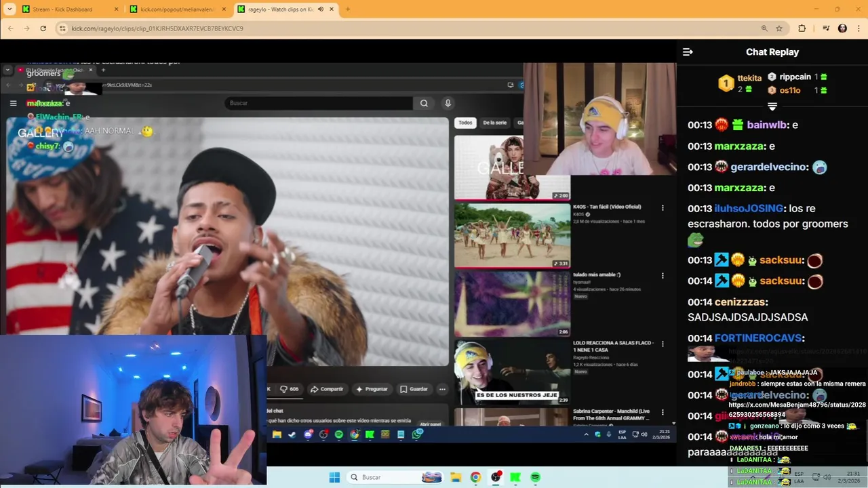Open more options for the K4OS video
Viewport: 868px width, 488px height.
coord(663,208)
